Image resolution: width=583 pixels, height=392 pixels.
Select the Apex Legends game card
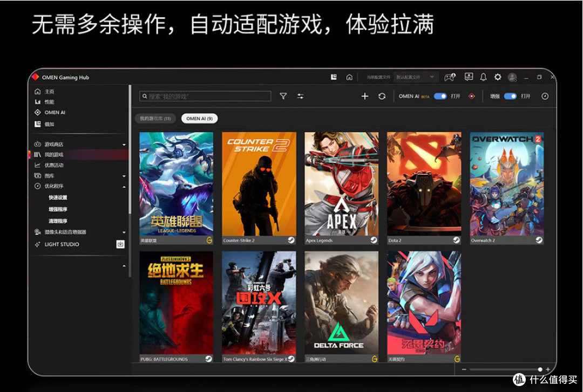341,188
